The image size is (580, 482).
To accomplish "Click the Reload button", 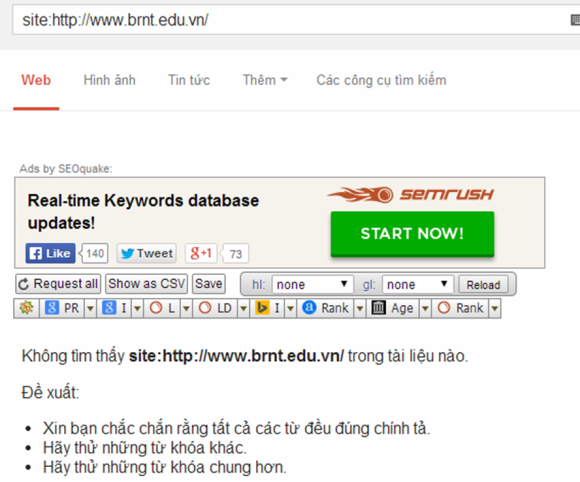I will 483,285.
